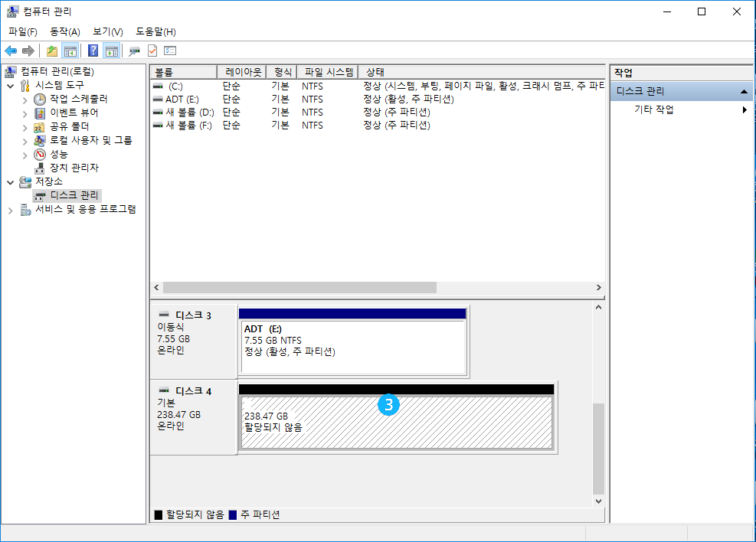Collapse the 시스템 도구 tree node

[x=11, y=86]
